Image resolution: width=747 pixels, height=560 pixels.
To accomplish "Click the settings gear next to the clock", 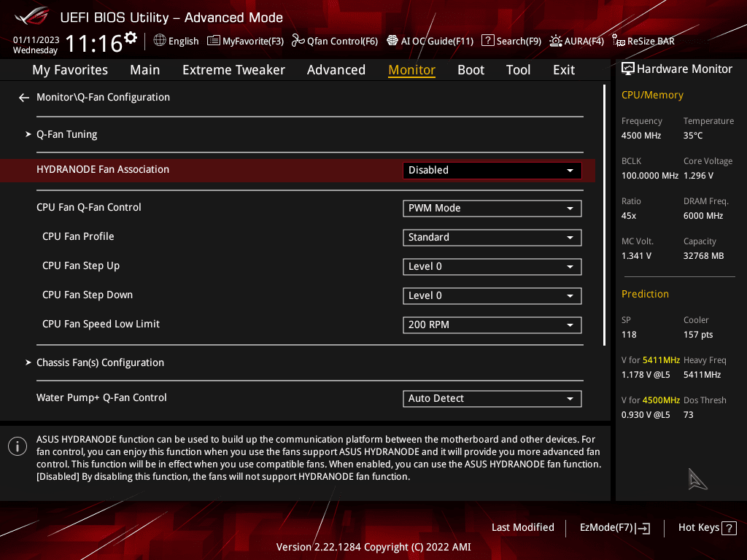I will click(x=130, y=38).
